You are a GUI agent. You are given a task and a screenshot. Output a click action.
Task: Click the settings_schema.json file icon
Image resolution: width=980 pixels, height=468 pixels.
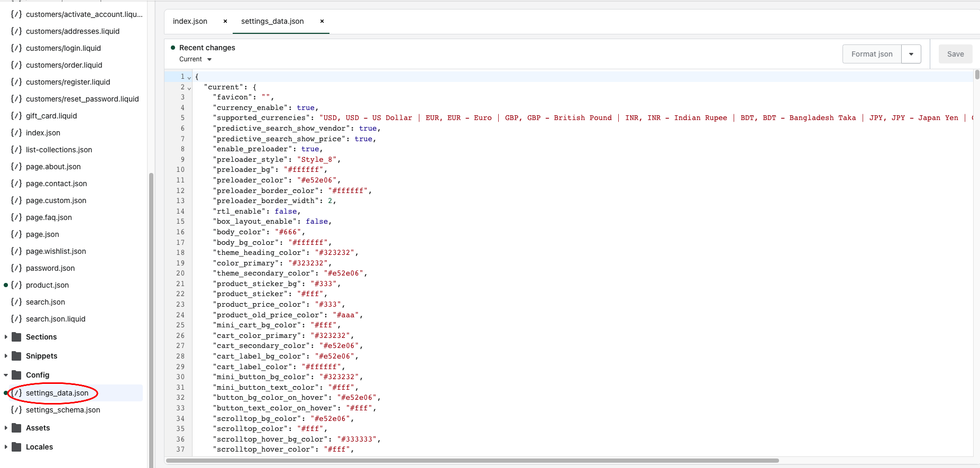coord(16,410)
